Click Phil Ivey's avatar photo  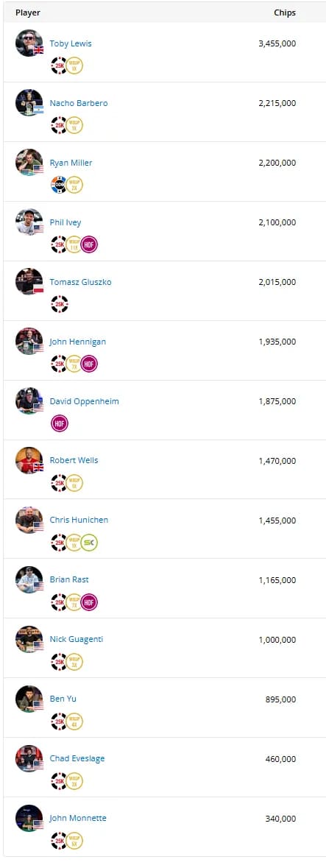(x=29, y=222)
